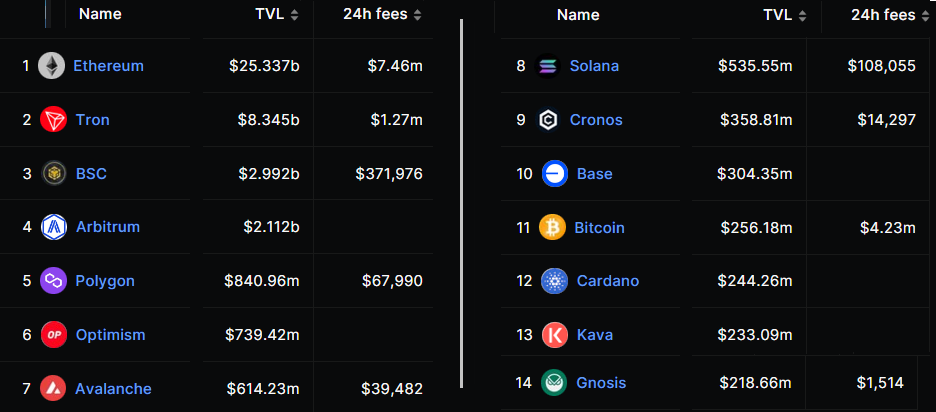Image resolution: width=936 pixels, height=412 pixels.
Task: Open the Cardano chain link
Action: [607, 281]
